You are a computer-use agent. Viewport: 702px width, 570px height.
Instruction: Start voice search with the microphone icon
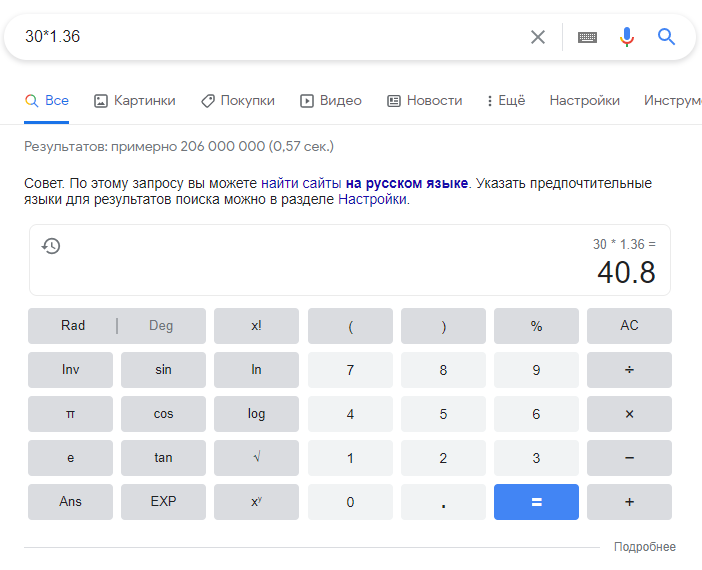[627, 37]
